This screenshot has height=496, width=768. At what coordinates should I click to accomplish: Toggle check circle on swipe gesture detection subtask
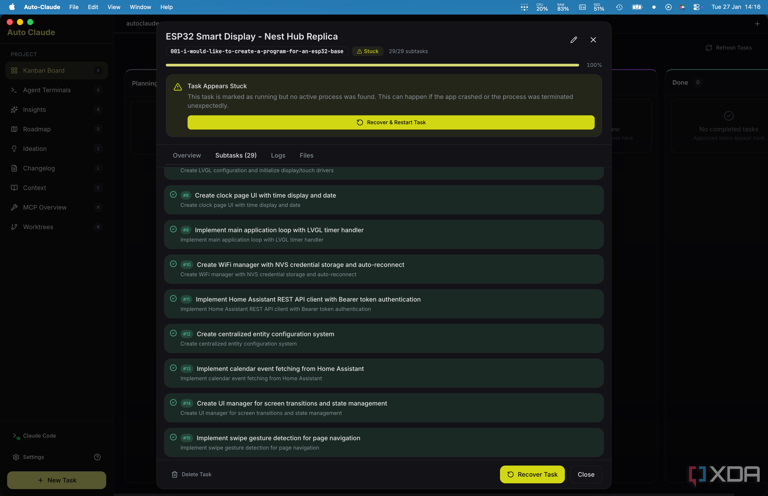coord(173,437)
